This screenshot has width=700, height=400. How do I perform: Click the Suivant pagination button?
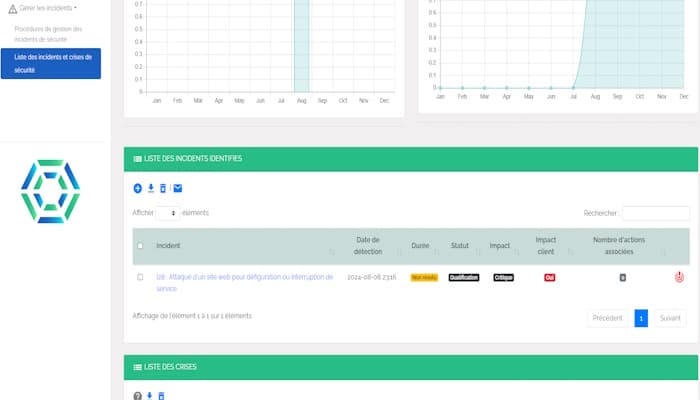coord(670,318)
